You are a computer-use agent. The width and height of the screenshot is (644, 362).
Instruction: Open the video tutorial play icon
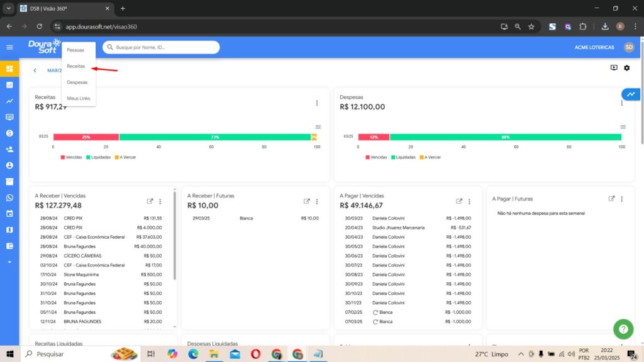coord(614,68)
